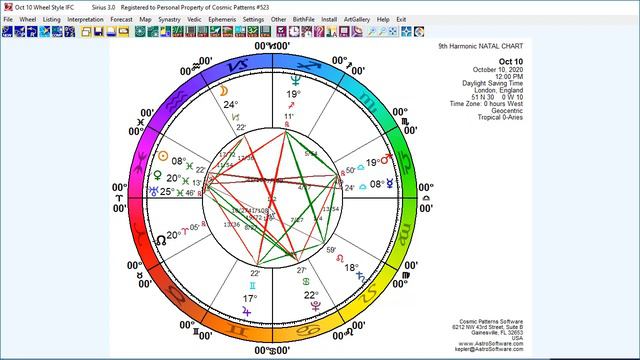Image resolution: width=640 pixels, height=360 pixels.
Task: Open the Map menu
Action: [145, 19]
